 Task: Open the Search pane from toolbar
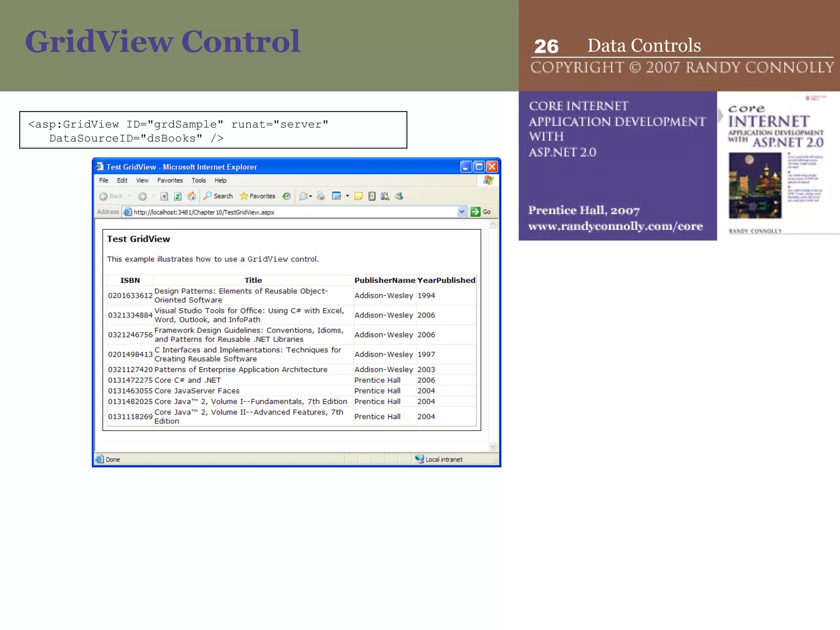click(x=218, y=196)
